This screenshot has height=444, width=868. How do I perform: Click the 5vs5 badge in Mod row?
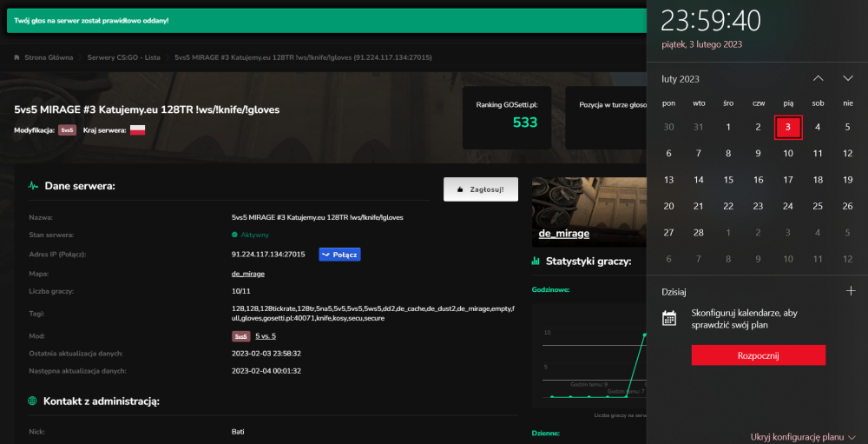tap(240, 336)
